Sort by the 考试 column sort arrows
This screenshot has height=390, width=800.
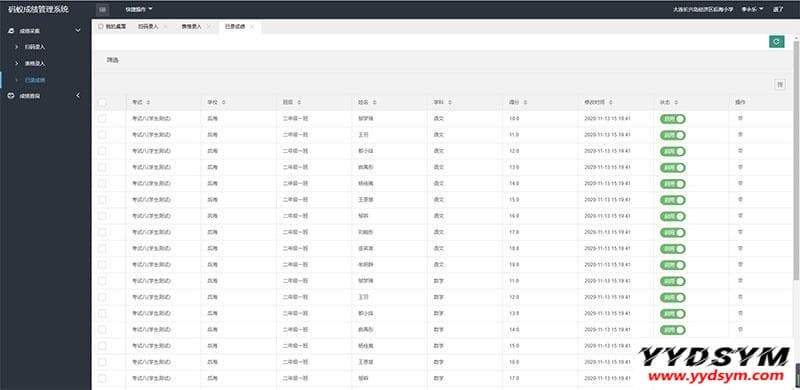[148, 103]
